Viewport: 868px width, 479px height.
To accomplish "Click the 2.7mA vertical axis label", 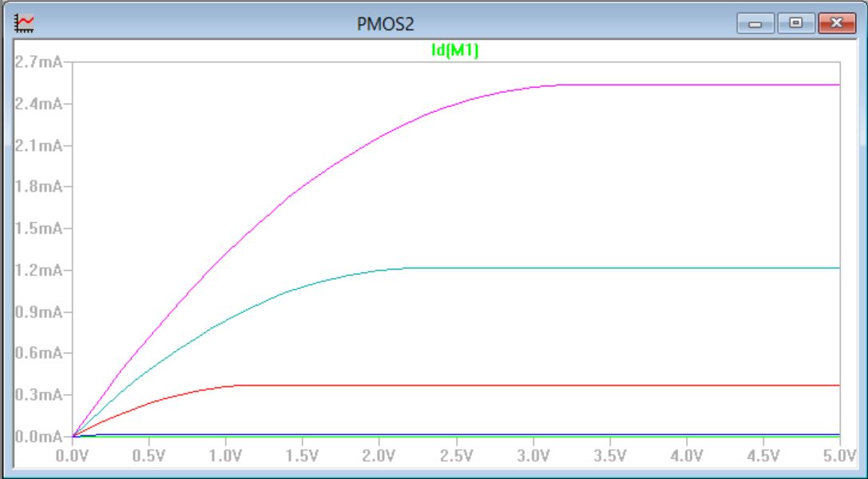I will (x=39, y=61).
